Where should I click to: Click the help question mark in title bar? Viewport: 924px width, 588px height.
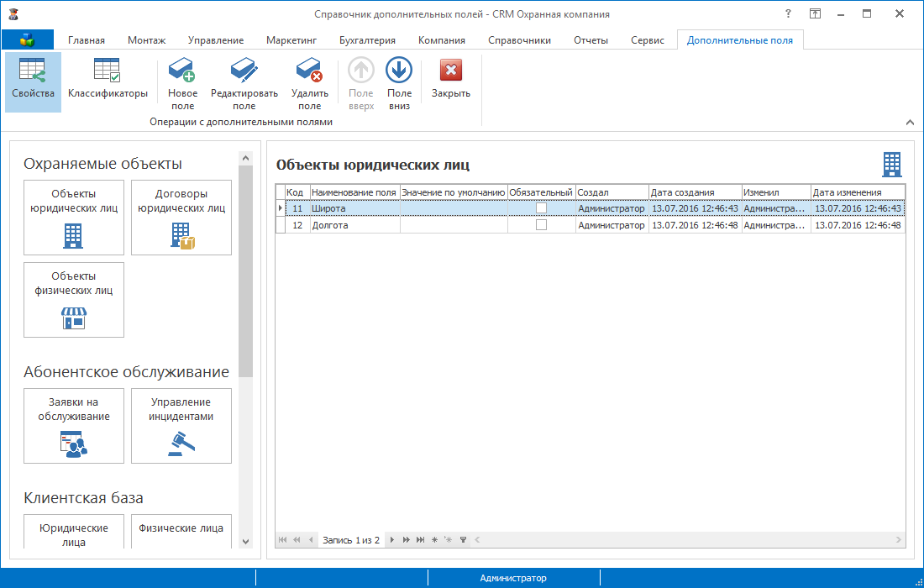click(788, 13)
